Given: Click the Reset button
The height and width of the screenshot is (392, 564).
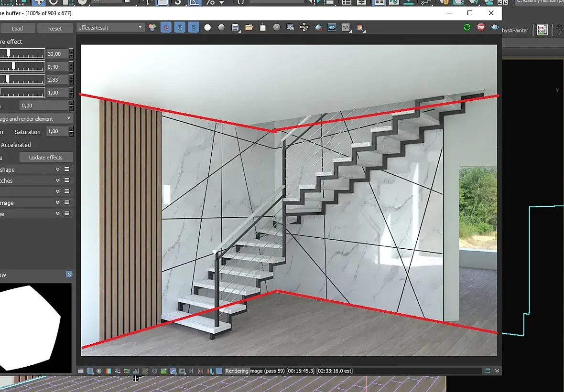Looking at the screenshot, I should [55, 28].
